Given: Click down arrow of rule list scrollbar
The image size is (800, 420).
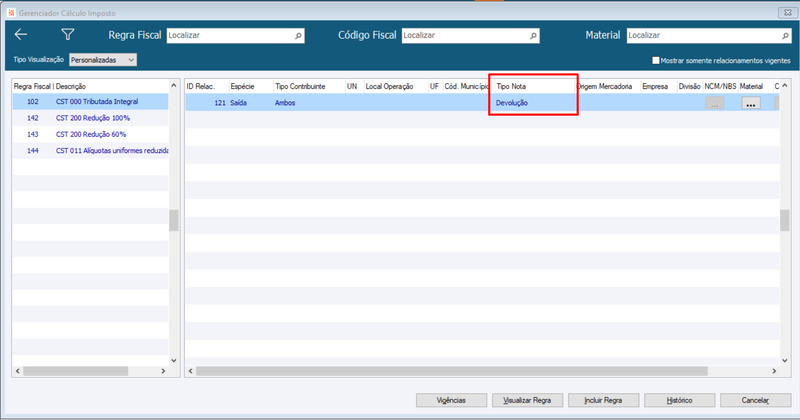Looking at the screenshot, I should pyautogui.click(x=173, y=360).
